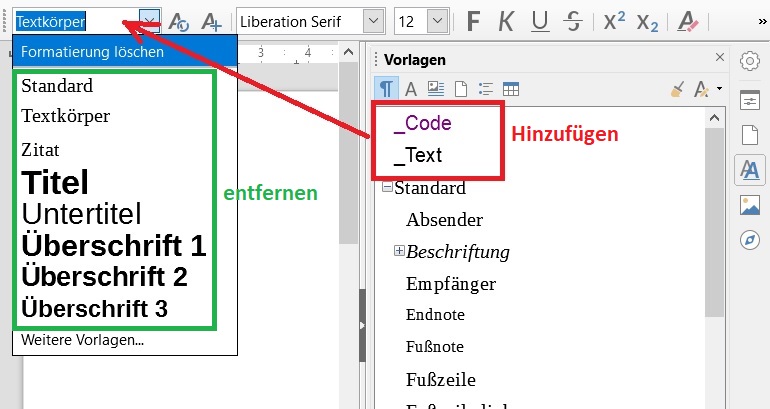Open the Styles sidebar deck
Screen dimensions: 770x409
tap(750, 170)
